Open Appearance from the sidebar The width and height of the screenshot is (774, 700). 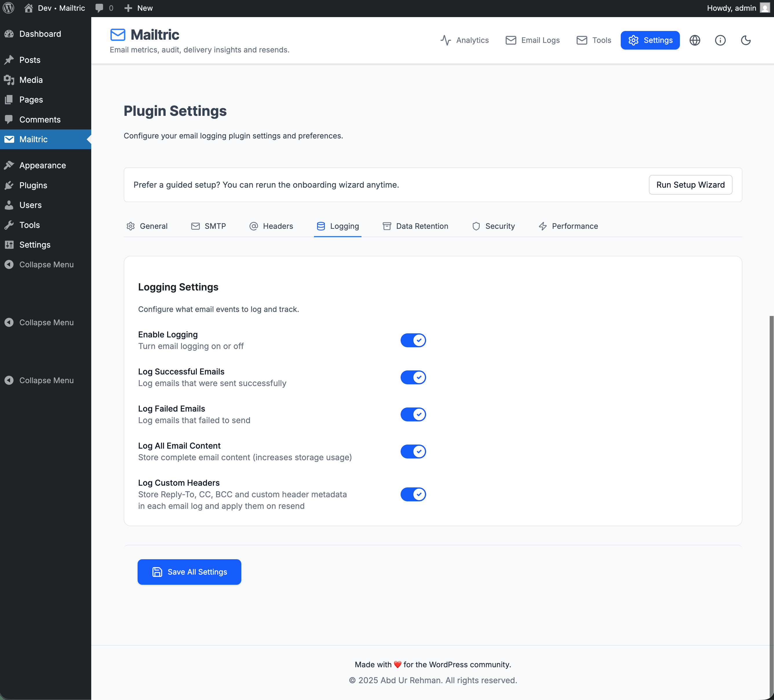42,165
